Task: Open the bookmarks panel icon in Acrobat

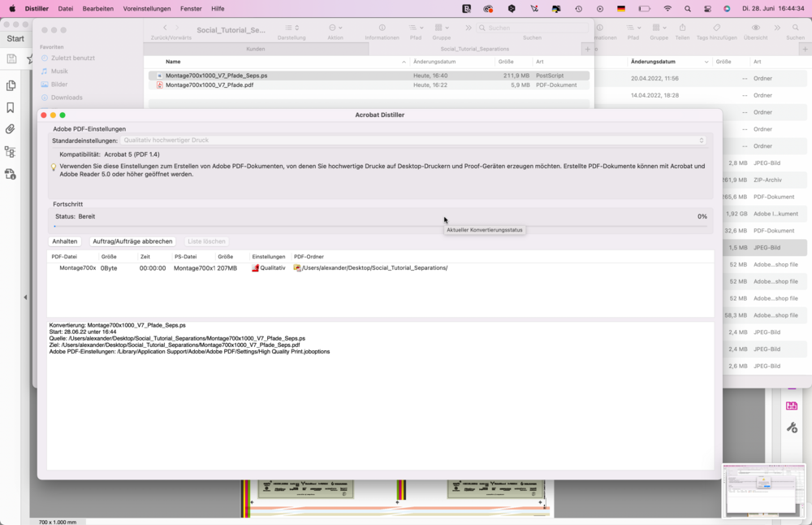Action: tap(11, 107)
